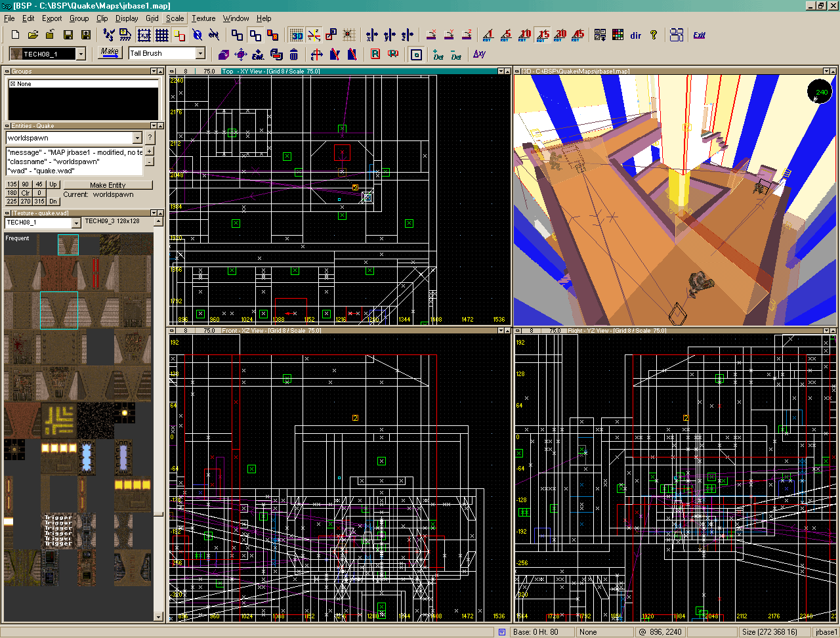Collapse the Groups panel with its down arrow
The height and width of the screenshot is (638, 840).
[x=154, y=71]
